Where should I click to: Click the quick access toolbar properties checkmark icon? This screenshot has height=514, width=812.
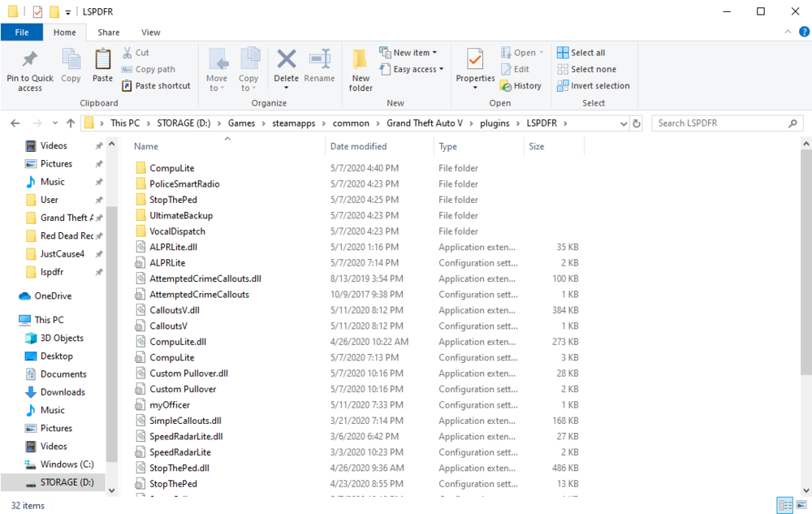38,11
